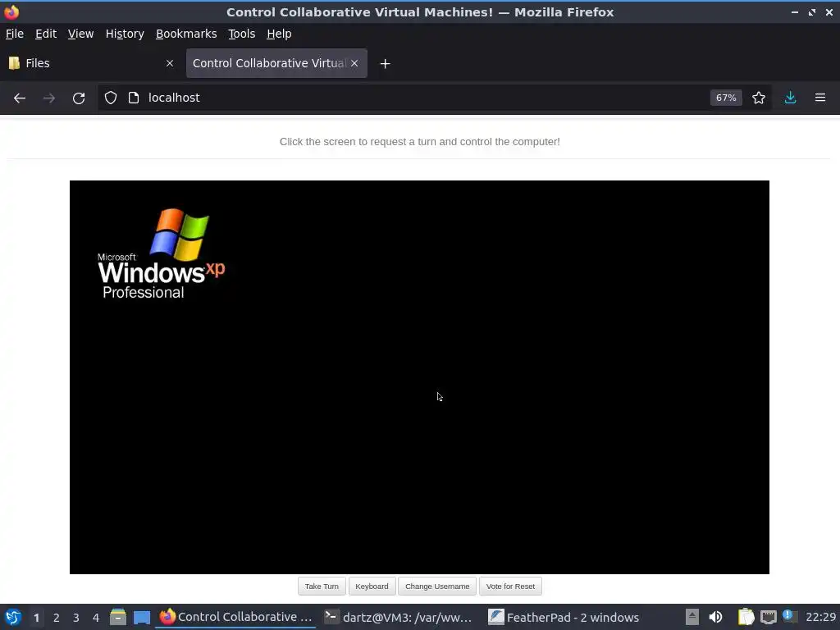Image resolution: width=840 pixels, height=630 pixels.
Task: Open the tracking protection shield icon
Action: (111, 98)
